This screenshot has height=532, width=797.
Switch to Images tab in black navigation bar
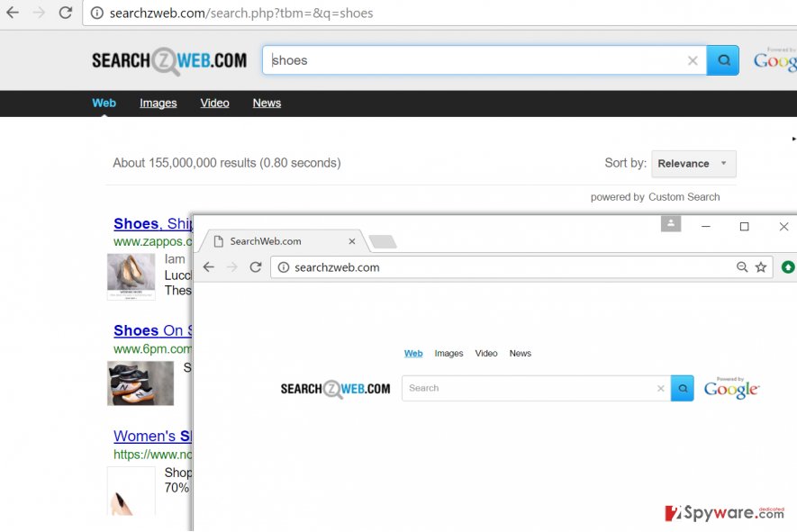[158, 103]
